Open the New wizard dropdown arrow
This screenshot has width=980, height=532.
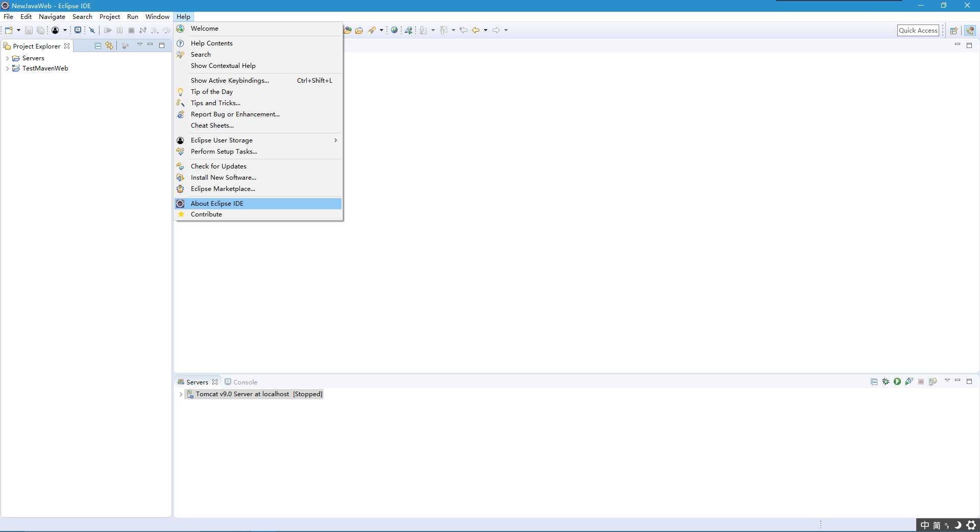click(x=18, y=30)
